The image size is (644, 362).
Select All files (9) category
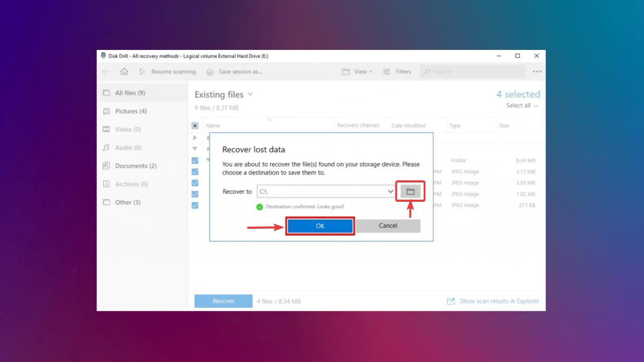142,93
